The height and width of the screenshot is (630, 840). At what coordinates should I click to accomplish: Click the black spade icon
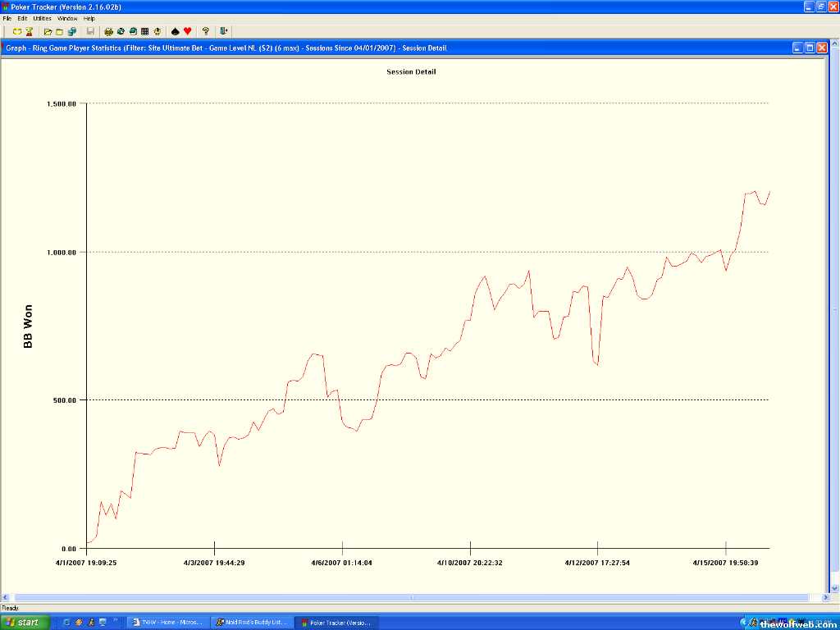(176, 31)
